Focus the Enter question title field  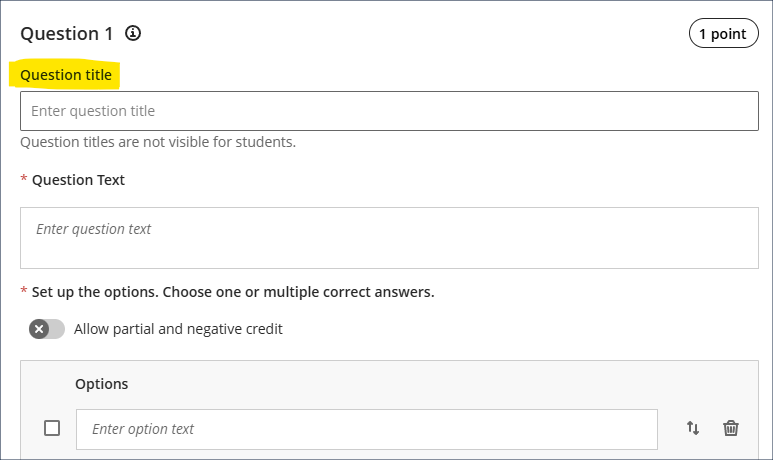[x=389, y=111]
